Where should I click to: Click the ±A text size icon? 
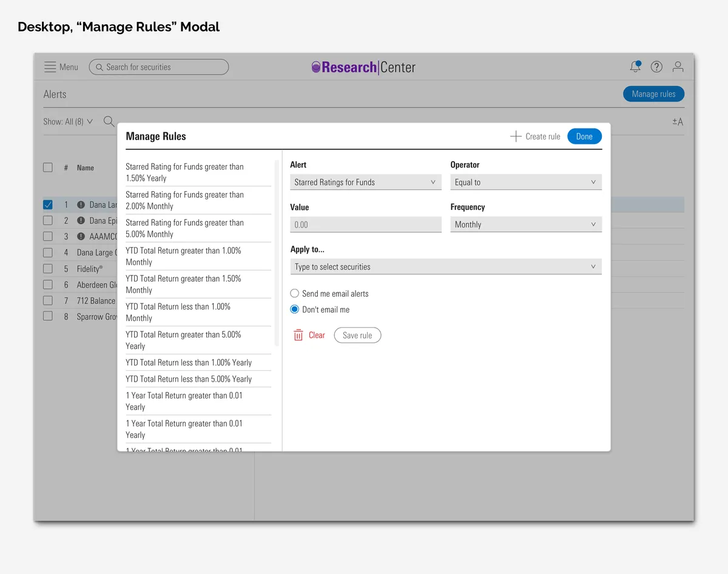coord(678,122)
